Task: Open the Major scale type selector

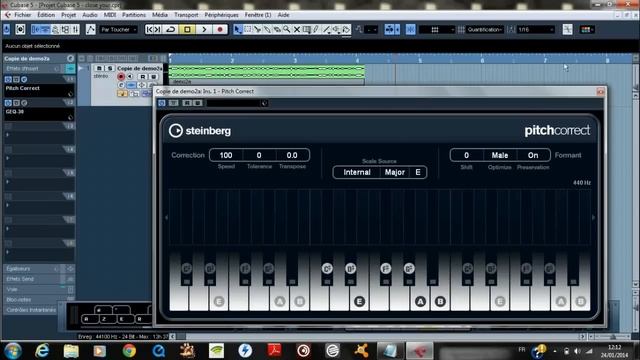Action: point(395,172)
